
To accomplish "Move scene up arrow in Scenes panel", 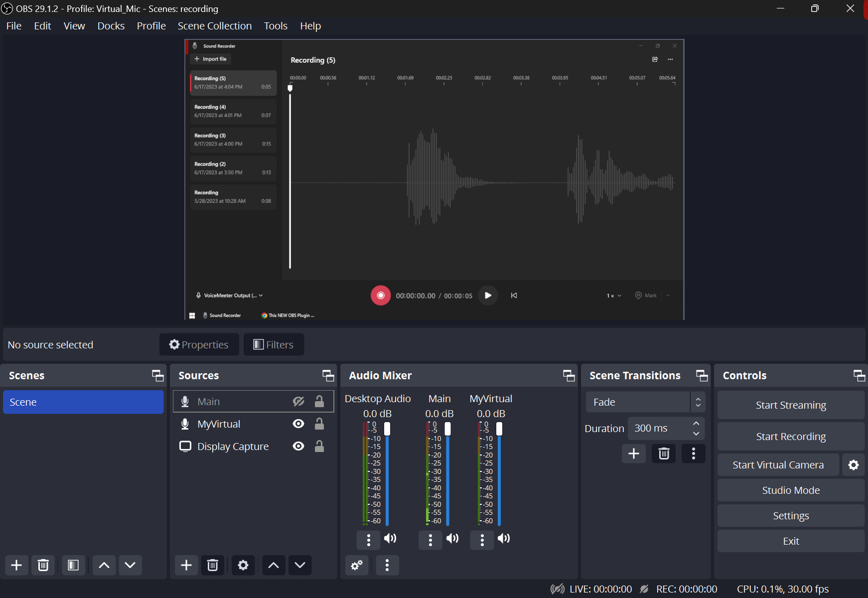I will pos(104,565).
